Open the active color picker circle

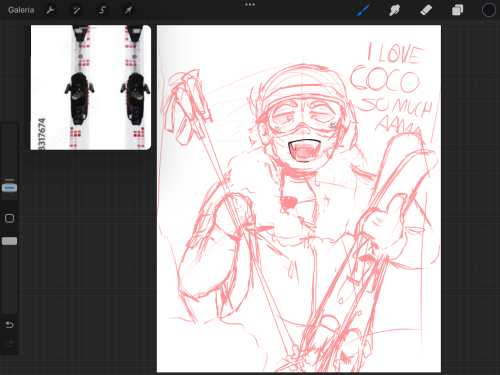click(488, 10)
